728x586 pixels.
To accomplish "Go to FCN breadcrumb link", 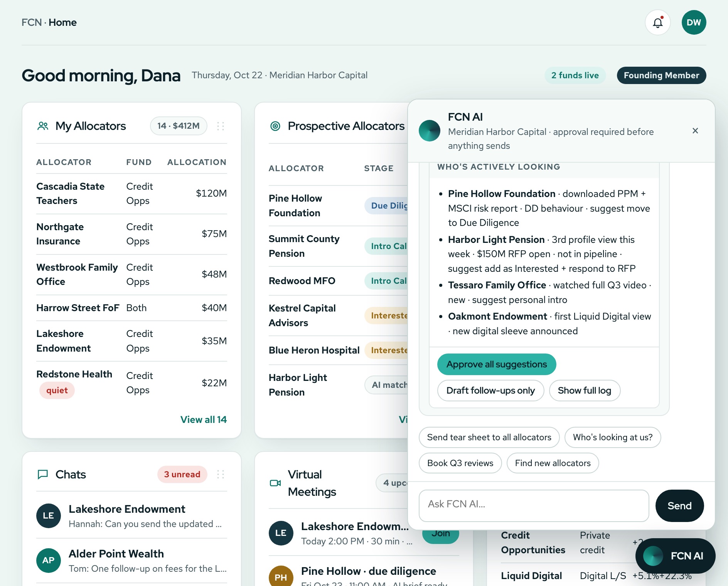I will tap(32, 22).
